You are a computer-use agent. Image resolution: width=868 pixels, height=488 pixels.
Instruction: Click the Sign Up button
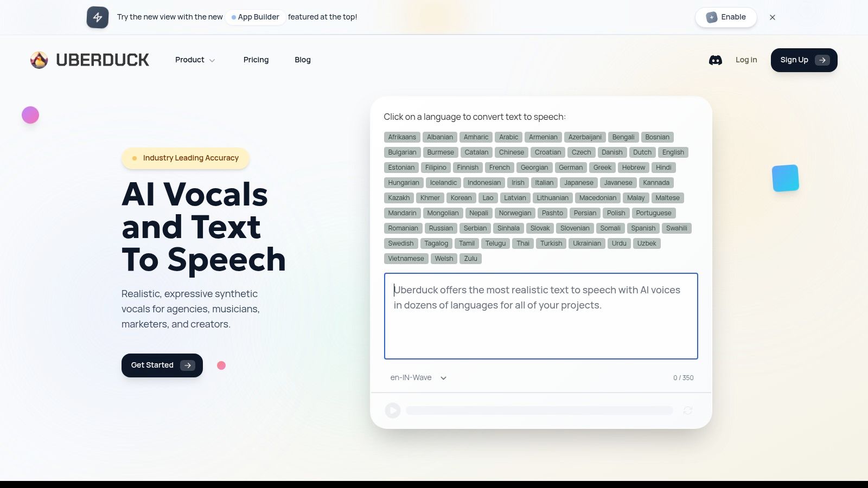804,60
